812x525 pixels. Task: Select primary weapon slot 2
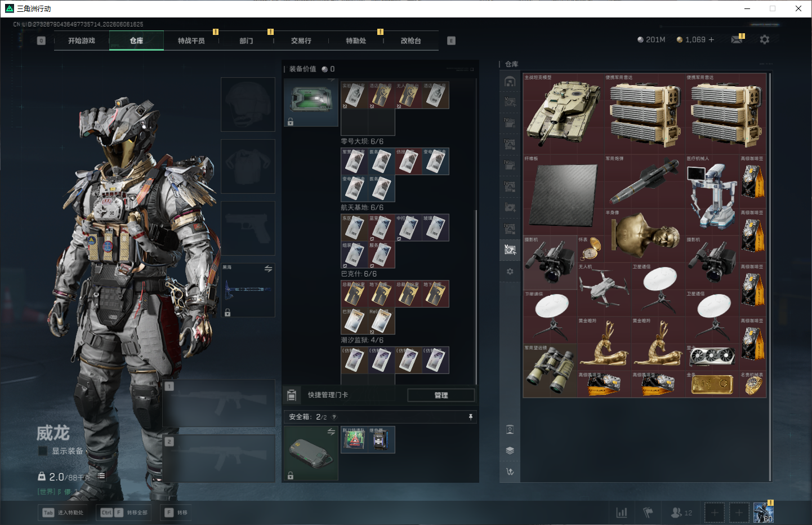coord(219,458)
